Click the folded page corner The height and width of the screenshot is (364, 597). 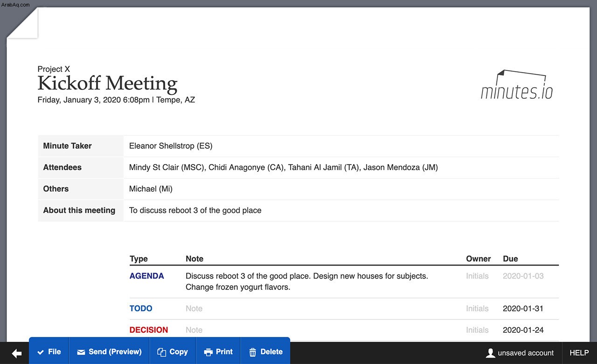click(22, 23)
